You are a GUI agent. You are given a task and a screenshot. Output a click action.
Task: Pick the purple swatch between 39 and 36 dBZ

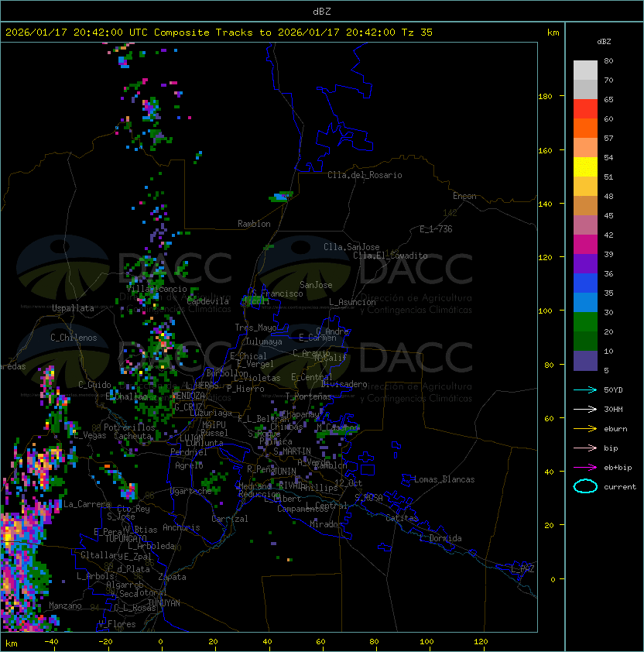point(585,264)
